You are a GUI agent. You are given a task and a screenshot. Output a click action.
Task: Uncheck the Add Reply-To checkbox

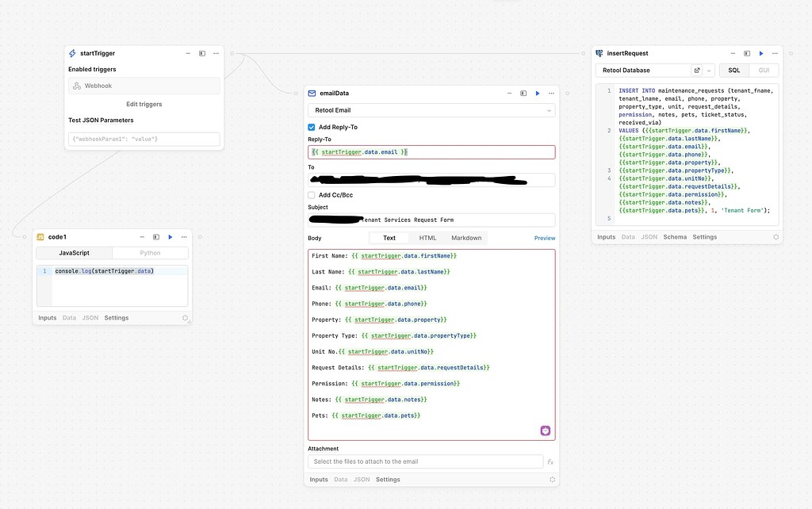tap(310, 126)
